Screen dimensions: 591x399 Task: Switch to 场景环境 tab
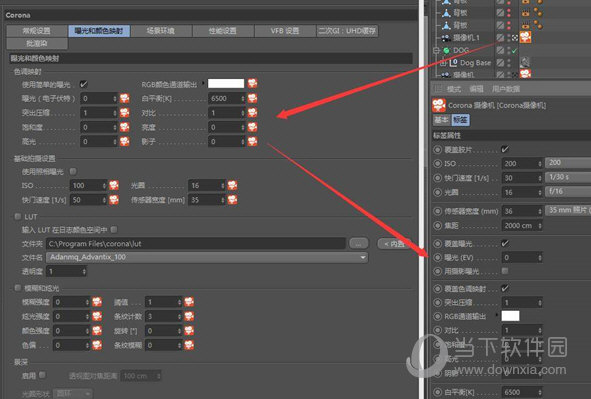tap(161, 31)
